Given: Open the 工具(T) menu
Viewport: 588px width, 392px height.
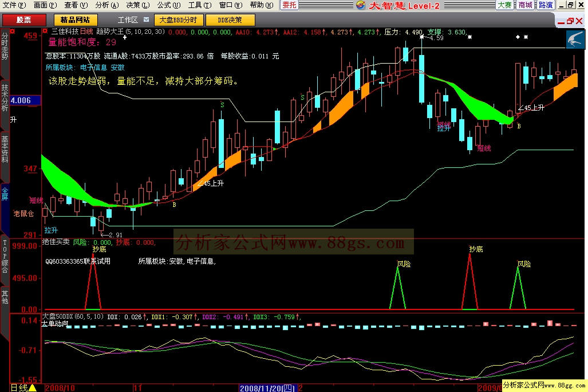Looking at the screenshot, I should point(199,5).
